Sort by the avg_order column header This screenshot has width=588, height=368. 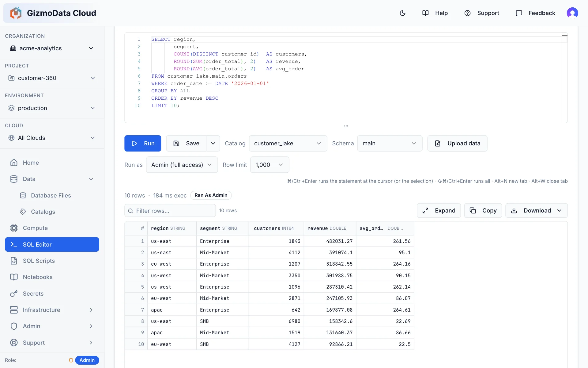click(x=385, y=228)
